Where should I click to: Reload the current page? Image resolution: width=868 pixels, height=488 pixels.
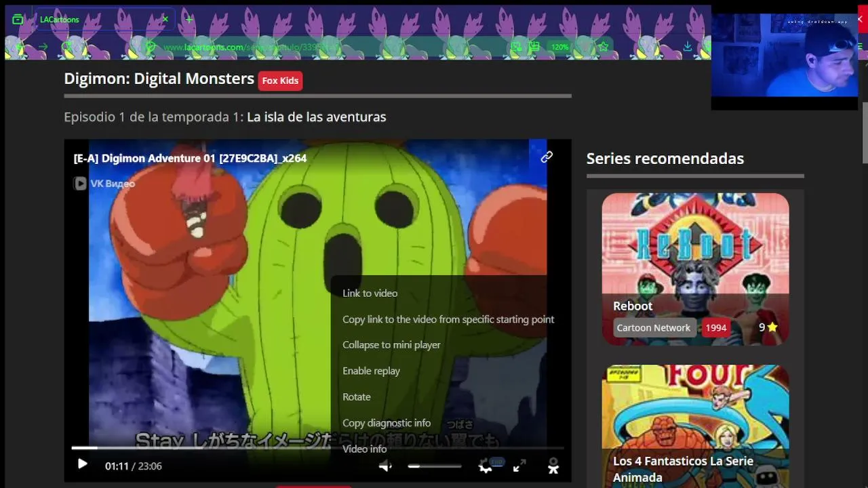66,47
